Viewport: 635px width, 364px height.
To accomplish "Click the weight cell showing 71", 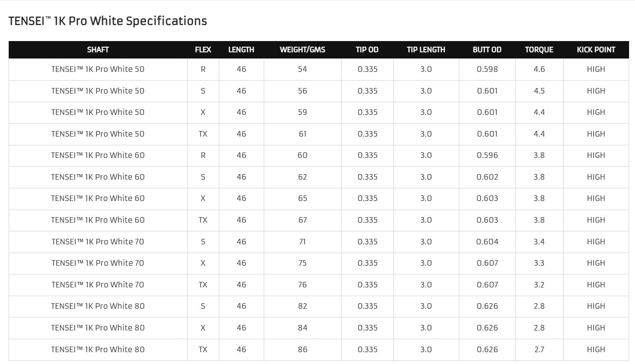I will 302,242.
